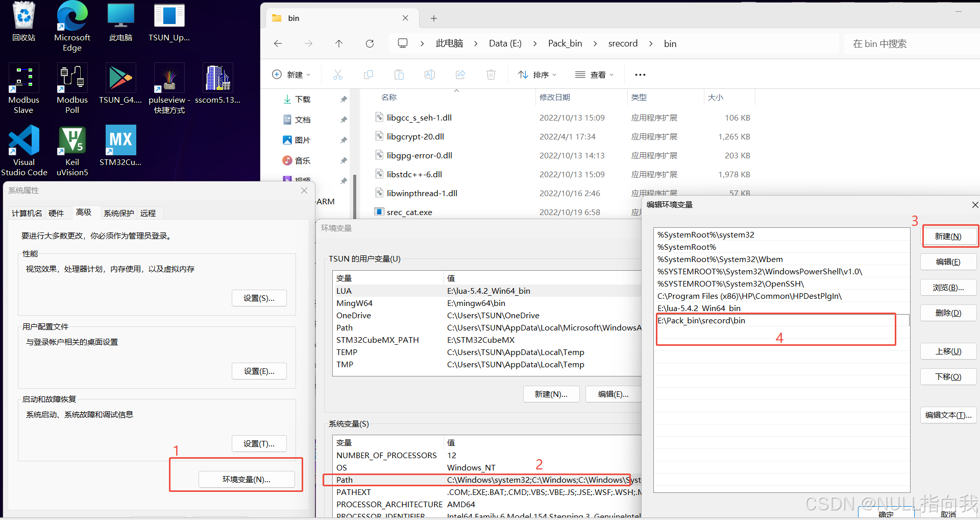Open the sscom5.13 desktop icon
This screenshot has width=980, height=520.
click(x=218, y=83)
